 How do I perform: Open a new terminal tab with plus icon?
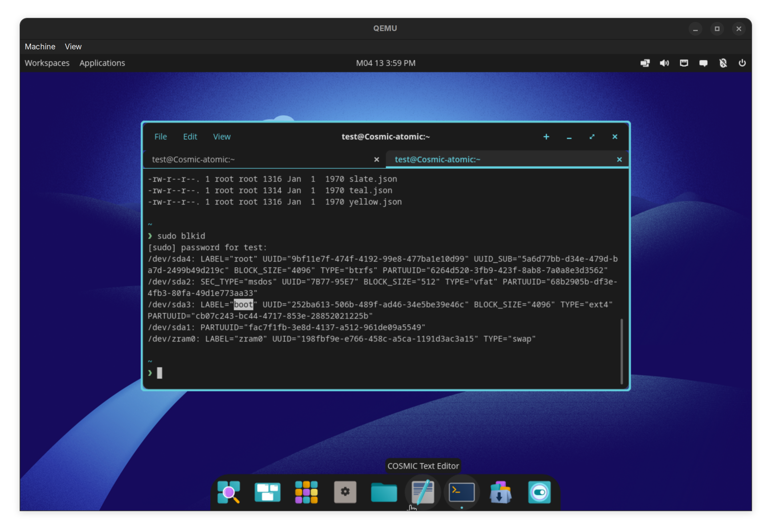pyautogui.click(x=546, y=137)
